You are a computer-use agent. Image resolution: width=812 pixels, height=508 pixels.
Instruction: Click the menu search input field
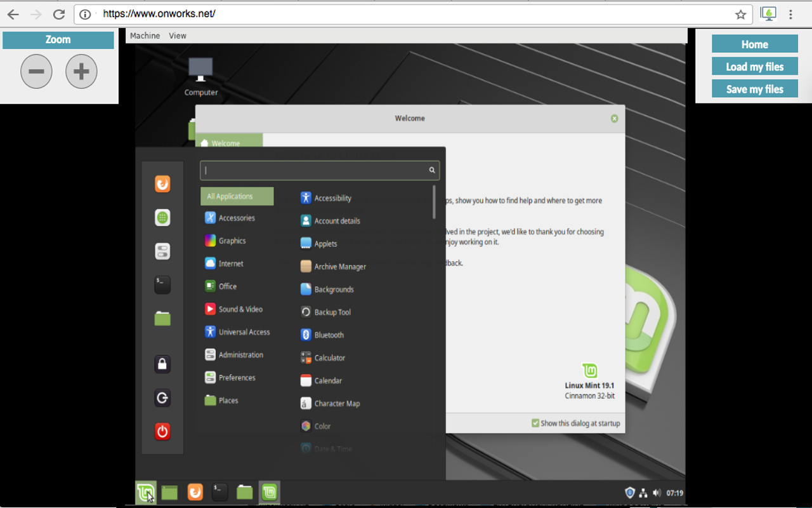(320, 170)
